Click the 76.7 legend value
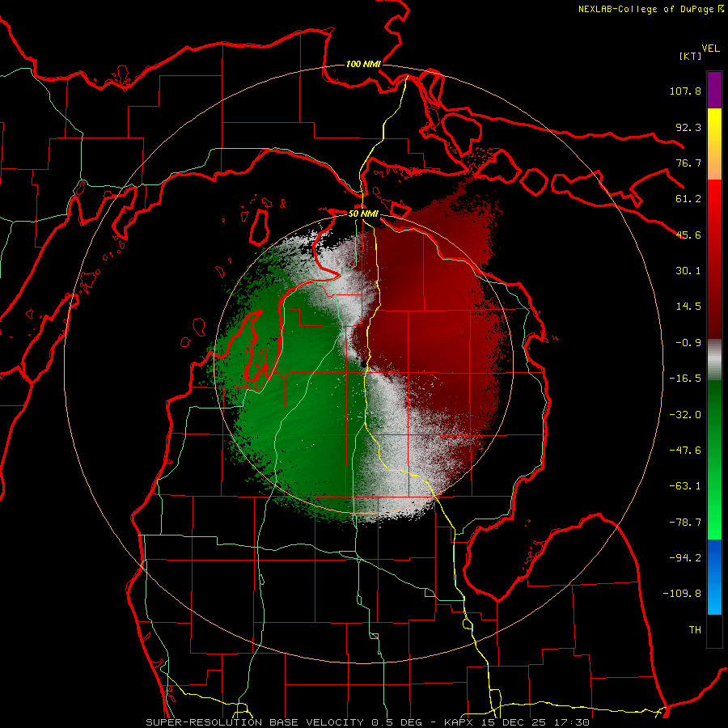728x728 pixels. [688, 163]
